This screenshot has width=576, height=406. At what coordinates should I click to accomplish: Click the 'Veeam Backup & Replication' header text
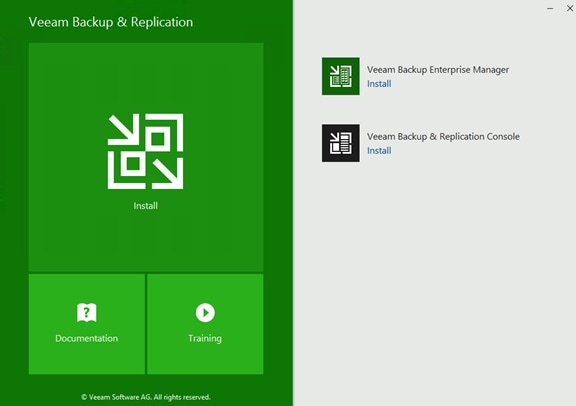click(x=111, y=22)
